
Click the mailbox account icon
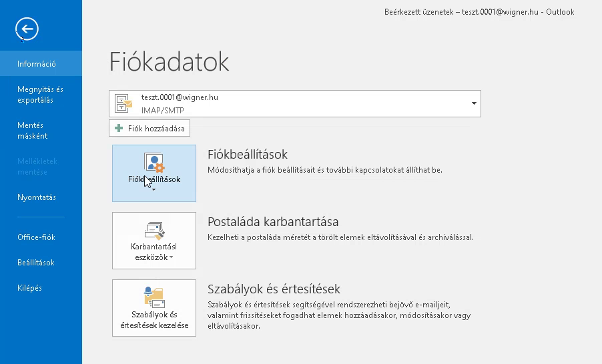(123, 103)
